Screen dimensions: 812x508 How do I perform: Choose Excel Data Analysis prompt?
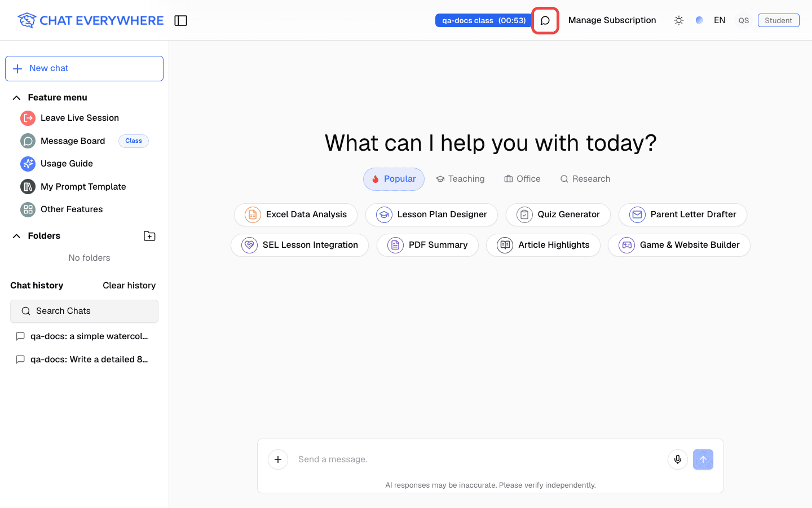pyautogui.click(x=295, y=214)
